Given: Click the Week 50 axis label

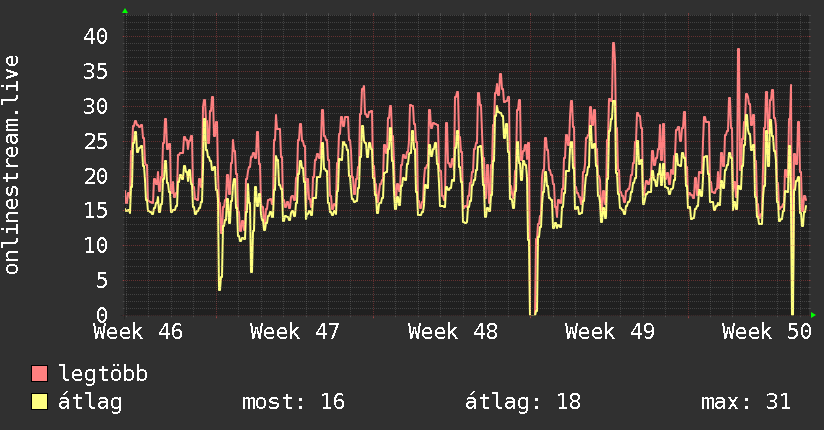Looking at the screenshot, I should (767, 332).
